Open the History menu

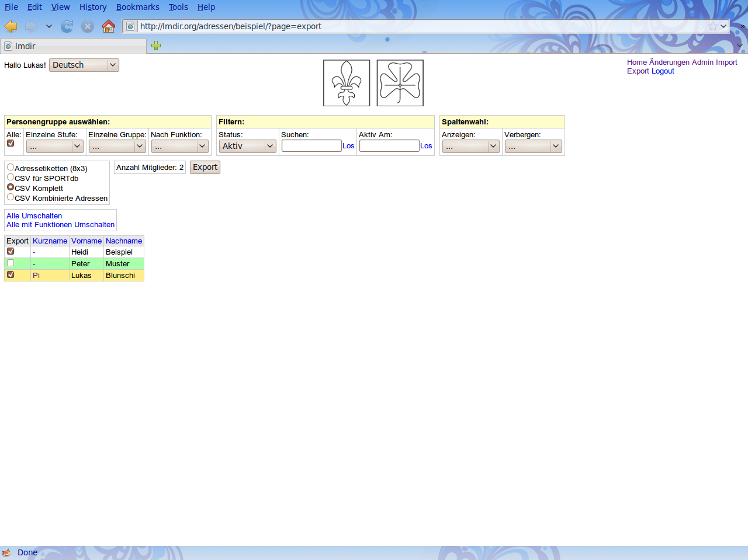[93, 7]
